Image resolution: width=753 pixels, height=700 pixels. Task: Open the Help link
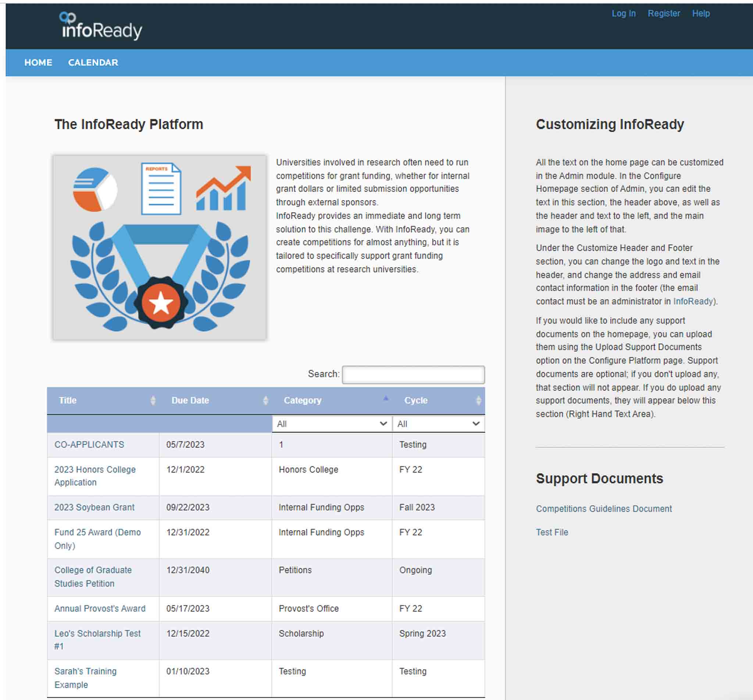click(x=701, y=14)
